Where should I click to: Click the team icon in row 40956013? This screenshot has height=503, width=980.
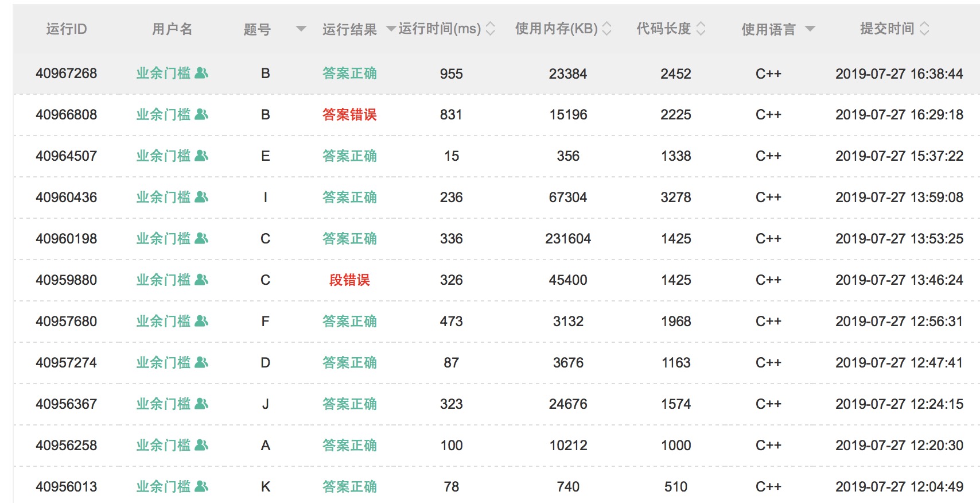(x=201, y=486)
